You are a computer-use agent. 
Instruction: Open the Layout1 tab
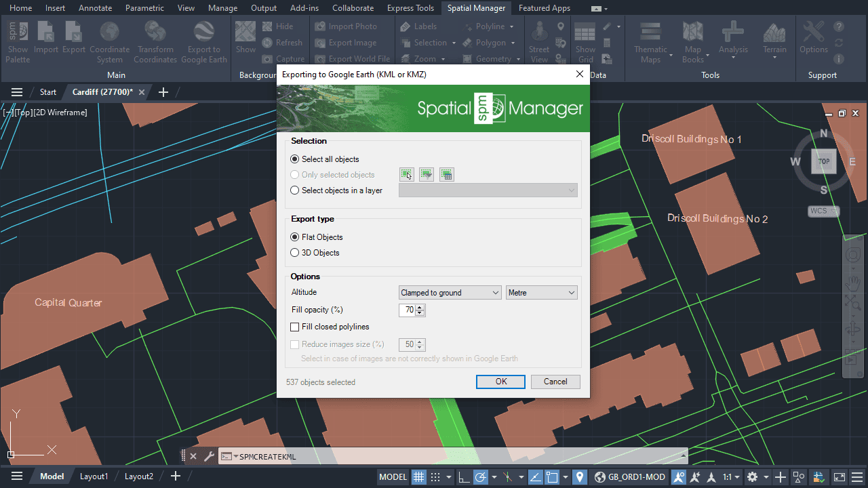94,476
